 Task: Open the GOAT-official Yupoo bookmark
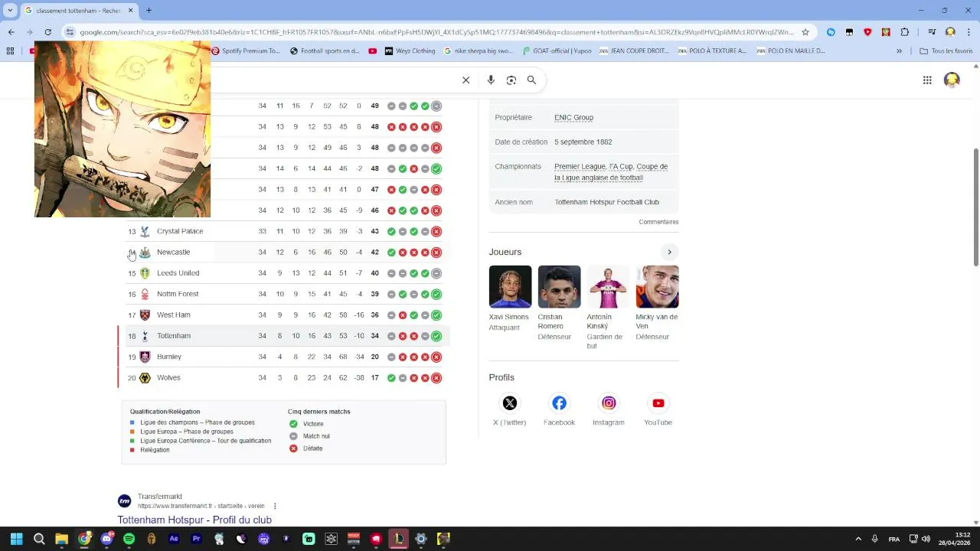pos(557,51)
